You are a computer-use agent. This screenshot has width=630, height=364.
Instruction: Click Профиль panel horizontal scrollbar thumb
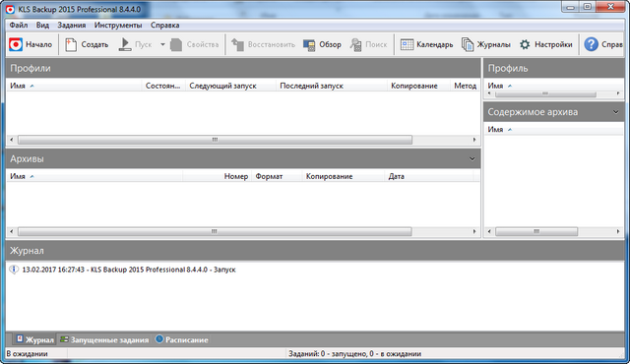tap(545, 93)
